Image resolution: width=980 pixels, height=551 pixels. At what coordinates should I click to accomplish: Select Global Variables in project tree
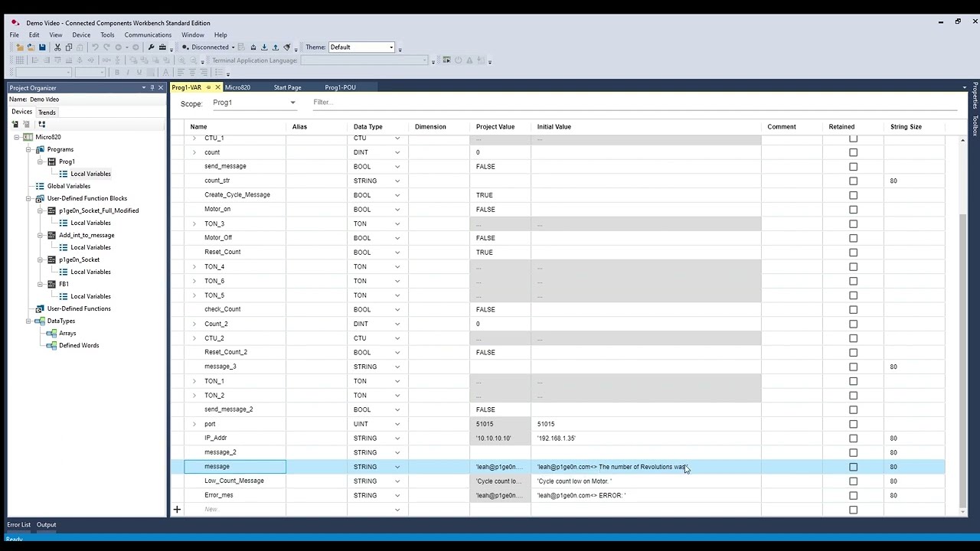[x=69, y=186]
